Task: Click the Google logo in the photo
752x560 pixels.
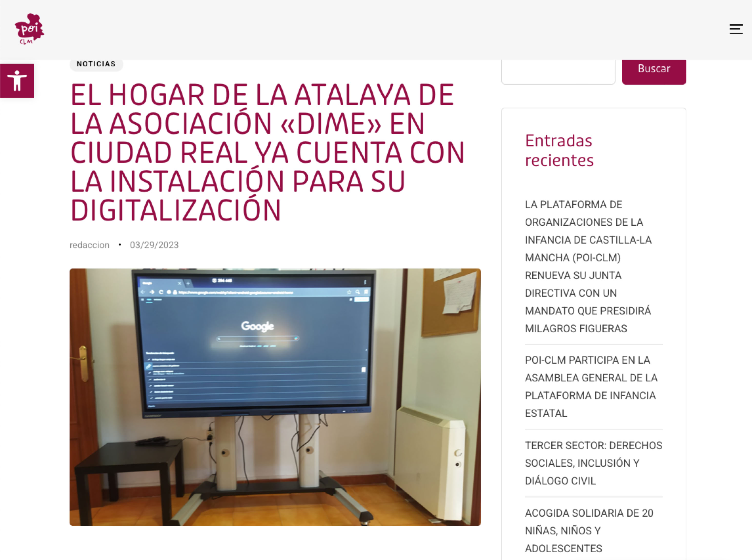Action: click(x=258, y=326)
